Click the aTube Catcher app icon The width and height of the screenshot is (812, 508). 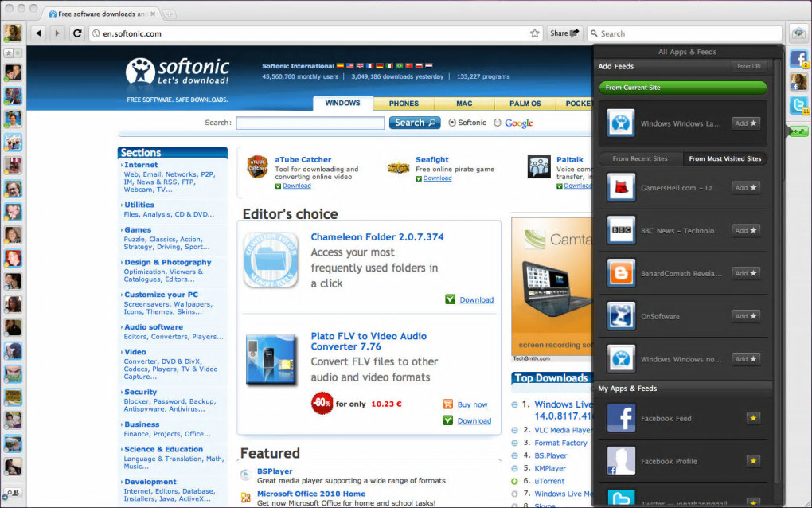[257, 166]
